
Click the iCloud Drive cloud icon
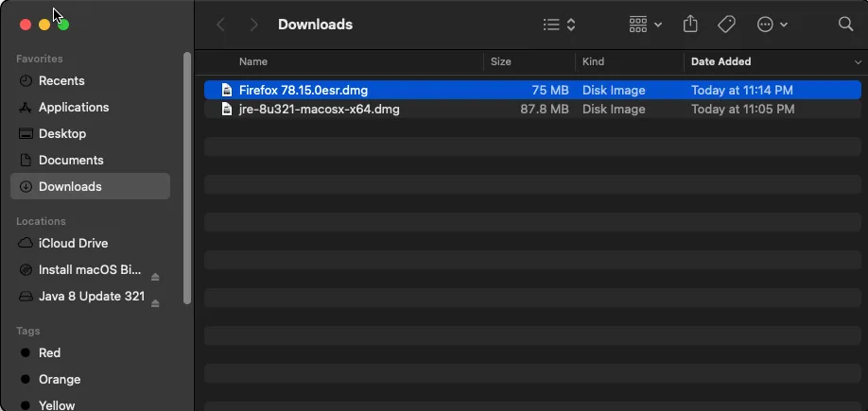pyautogui.click(x=26, y=243)
